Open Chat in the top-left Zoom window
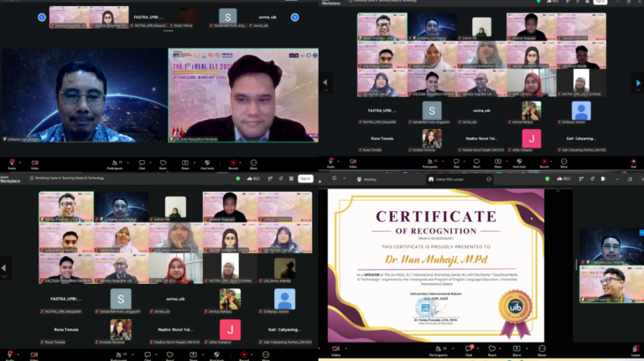Viewport: 644px width, 361px height. [142, 164]
